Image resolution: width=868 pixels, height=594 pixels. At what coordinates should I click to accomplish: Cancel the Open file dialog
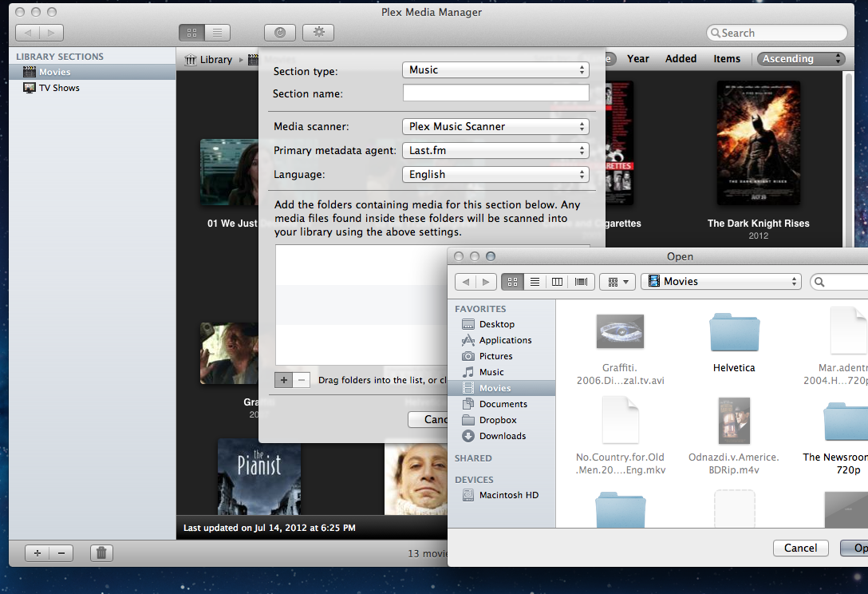[800, 548]
